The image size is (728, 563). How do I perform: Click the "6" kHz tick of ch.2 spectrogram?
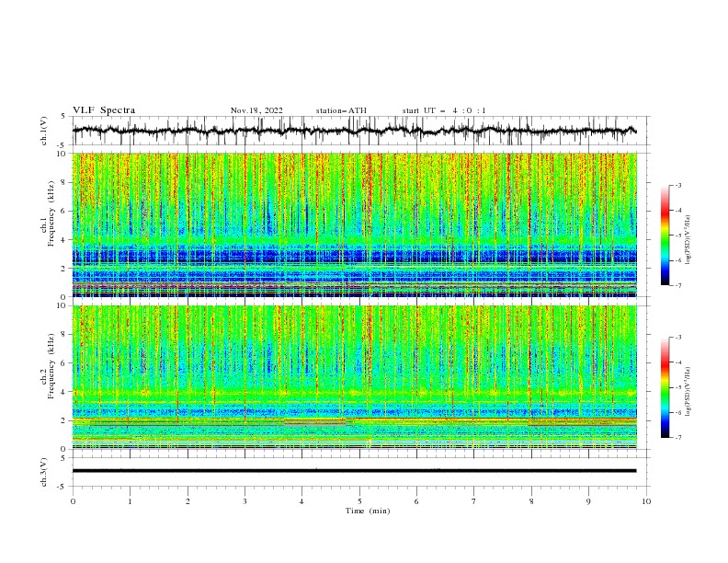click(x=64, y=363)
